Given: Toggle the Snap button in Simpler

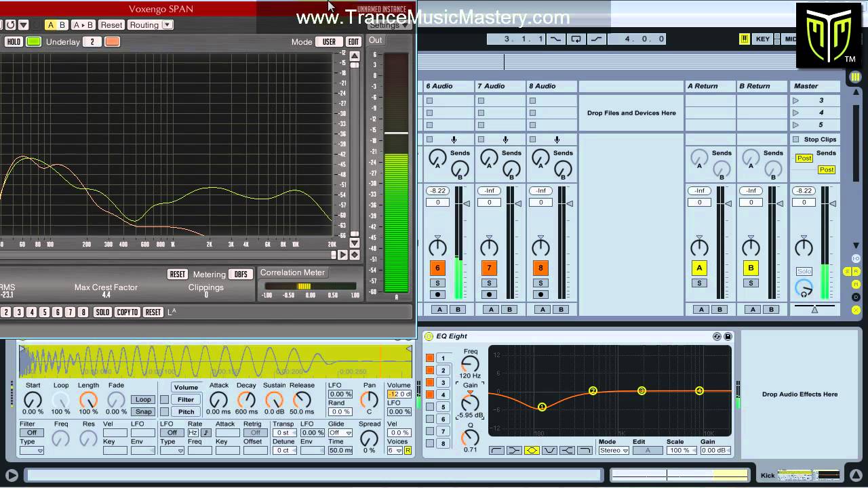Looking at the screenshot, I should point(143,411).
